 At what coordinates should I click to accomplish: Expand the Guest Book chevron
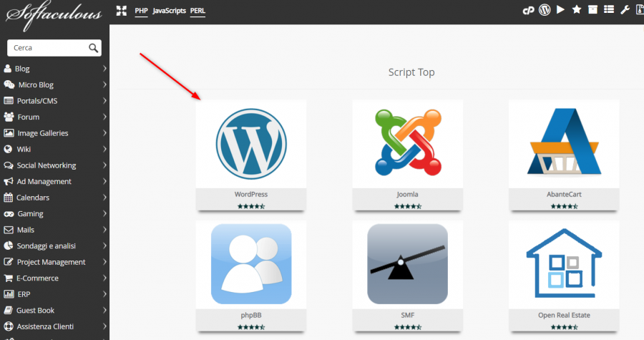coord(104,311)
